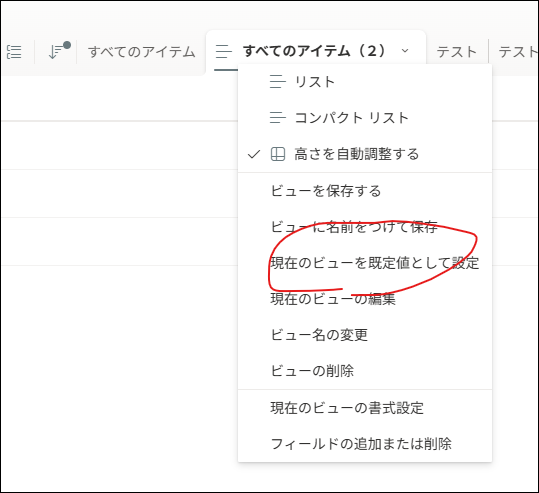Switch to the first すべてのアイテム view tab
Viewport: 539px width, 493px height.
pos(142,52)
